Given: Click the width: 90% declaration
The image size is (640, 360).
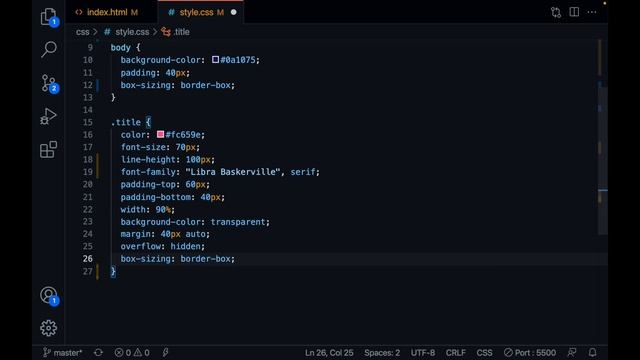Looking at the screenshot, I should tap(148, 209).
